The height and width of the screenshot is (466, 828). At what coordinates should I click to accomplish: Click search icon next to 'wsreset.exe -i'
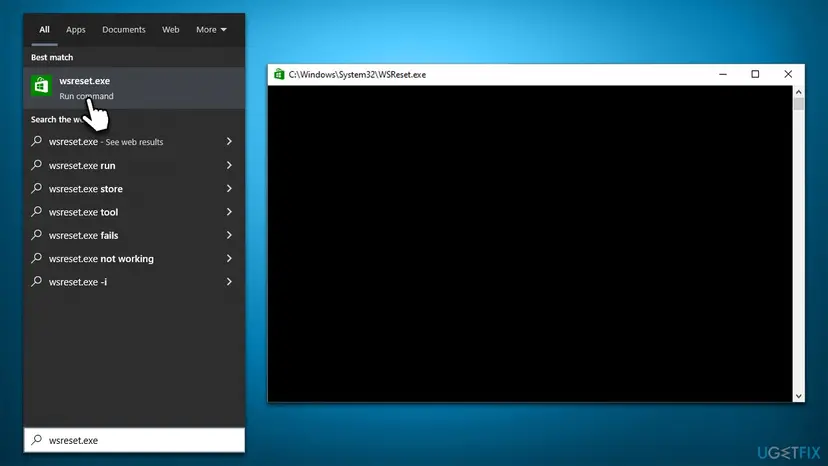point(36,281)
